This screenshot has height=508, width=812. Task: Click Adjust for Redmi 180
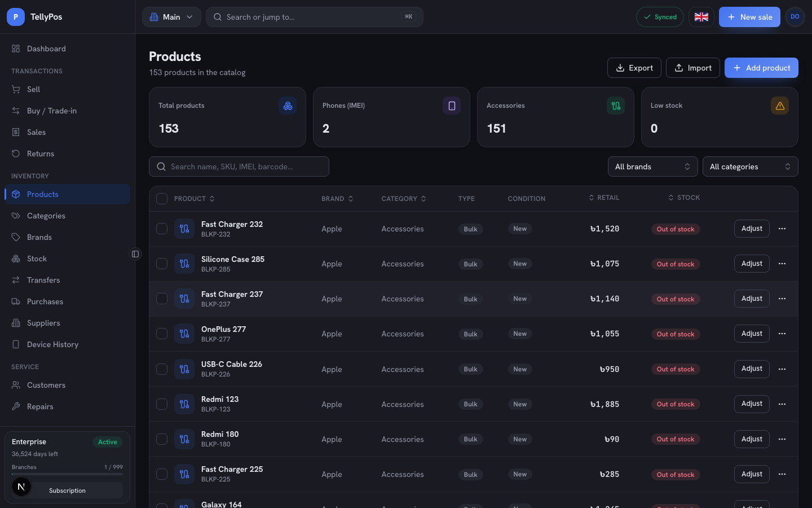coord(752,439)
